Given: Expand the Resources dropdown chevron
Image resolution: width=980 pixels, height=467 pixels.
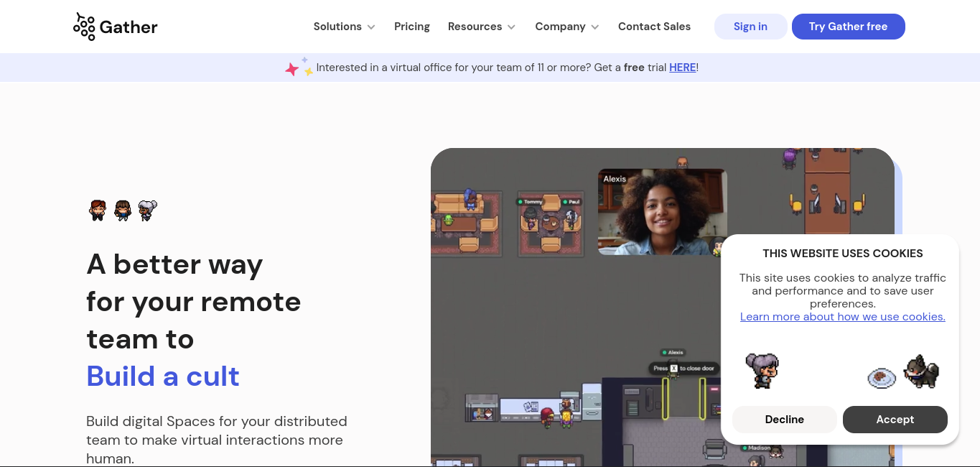Looking at the screenshot, I should (511, 27).
